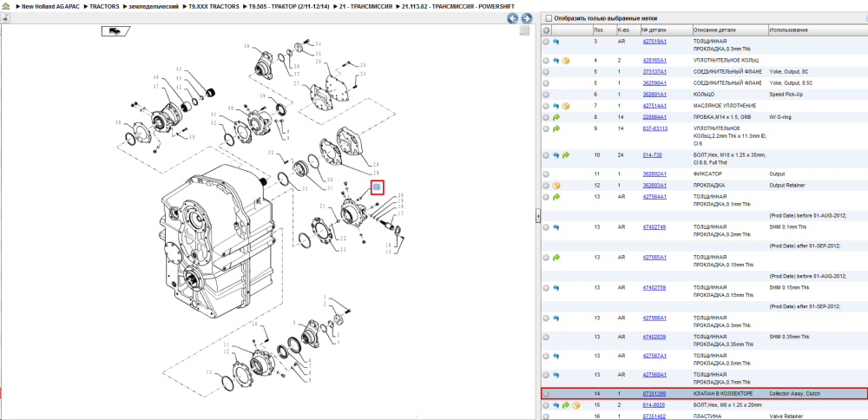868x420 pixels.
Task: Click the package box icon for 427514A1
Action: coord(566,106)
